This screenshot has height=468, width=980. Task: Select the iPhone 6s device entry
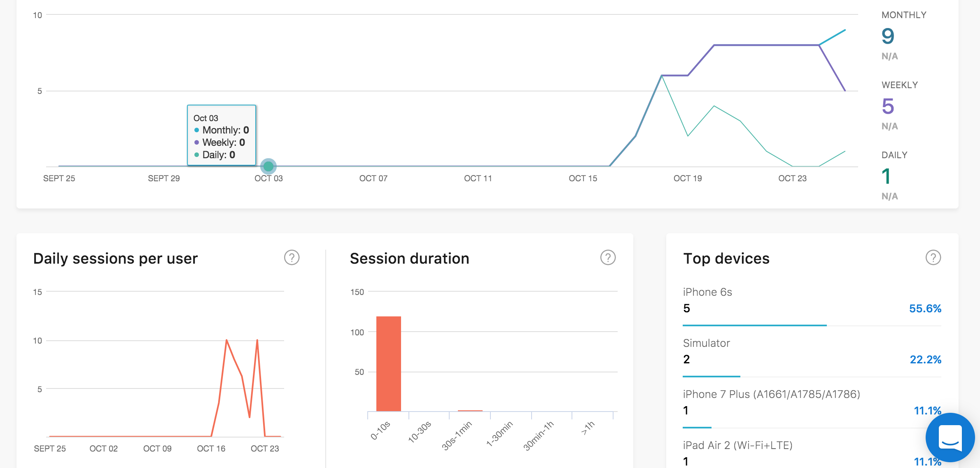(x=812, y=305)
